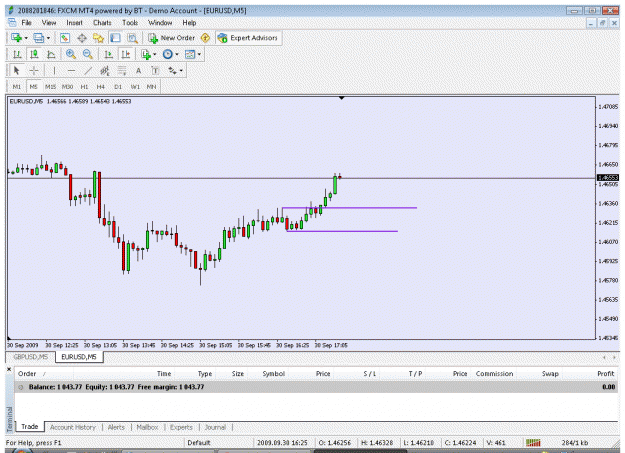Select the text label T tool
The height and width of the screenshot is (453, 625).
pyautogui.click(x=155, y=71)
